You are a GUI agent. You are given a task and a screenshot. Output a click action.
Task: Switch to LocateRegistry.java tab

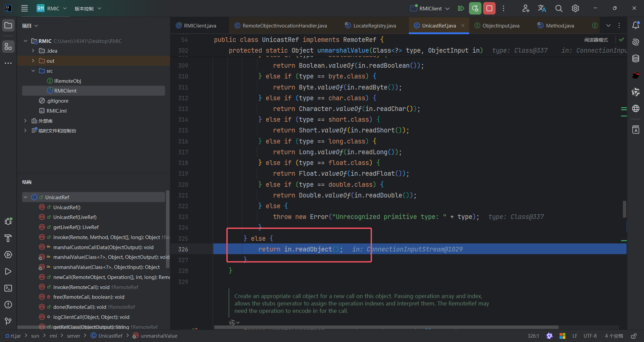370,25
